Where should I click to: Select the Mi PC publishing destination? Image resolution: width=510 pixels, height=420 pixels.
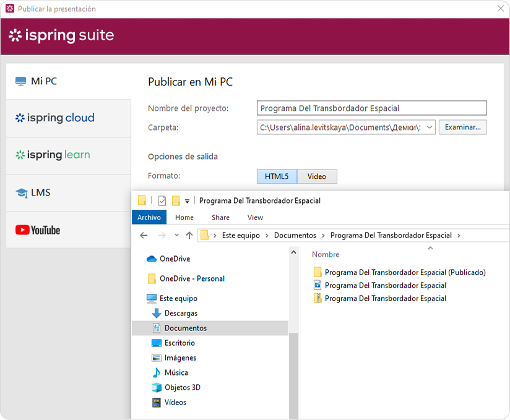tap(69, 81)
